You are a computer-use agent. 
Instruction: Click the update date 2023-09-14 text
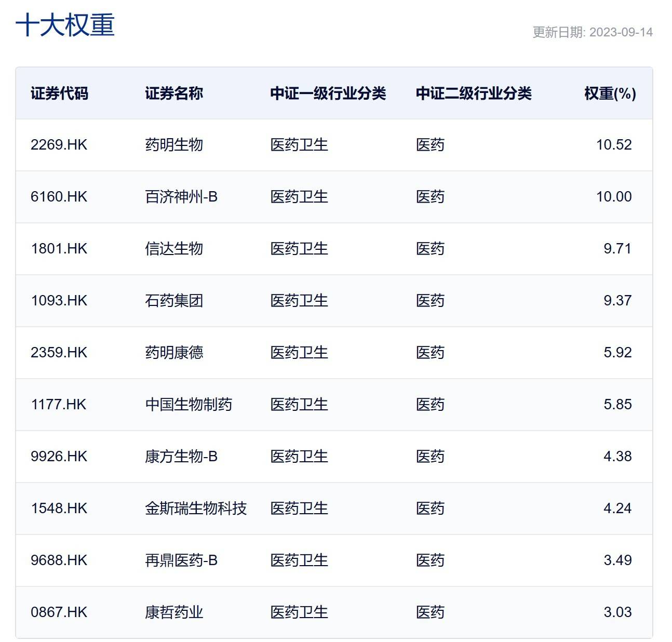(x=592, y=32)
